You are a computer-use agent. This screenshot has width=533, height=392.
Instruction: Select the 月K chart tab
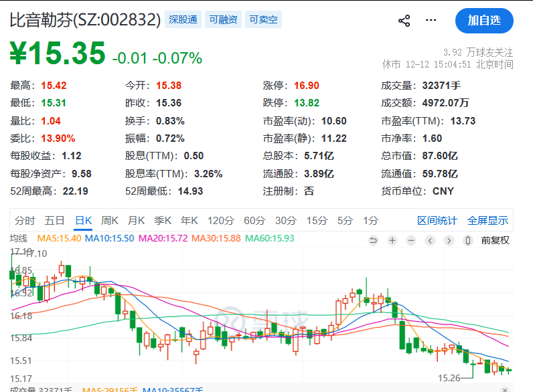click(x=136, y=221)
